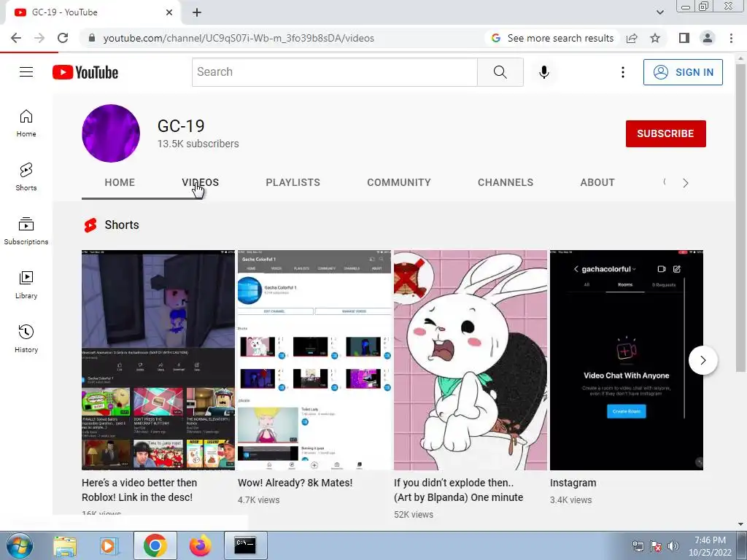Click the YouTube logo
The height and width of the screenshot is (560, 747).
[x=85, y=72]
